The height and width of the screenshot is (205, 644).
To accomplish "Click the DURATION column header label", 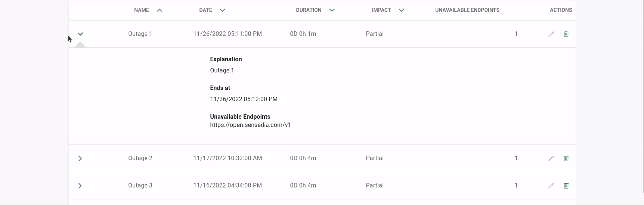I will (309, 10).
